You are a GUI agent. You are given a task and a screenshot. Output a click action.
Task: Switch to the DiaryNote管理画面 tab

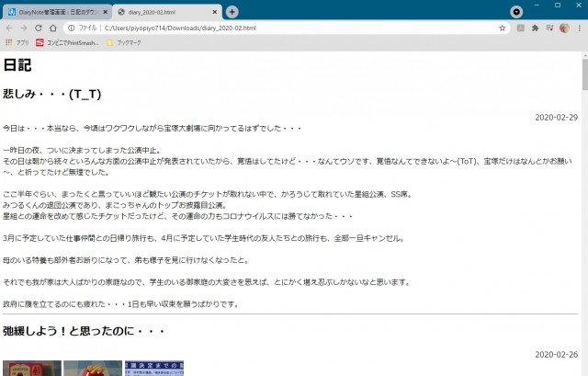57,12
